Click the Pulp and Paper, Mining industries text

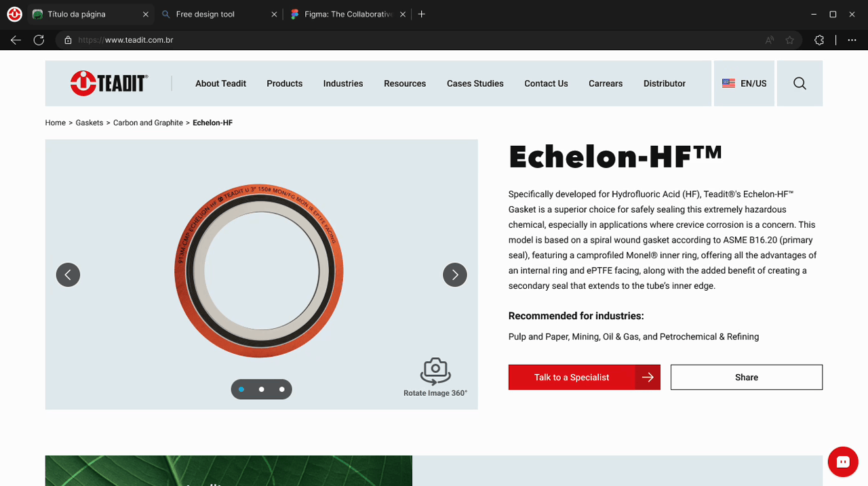[633, 337]
